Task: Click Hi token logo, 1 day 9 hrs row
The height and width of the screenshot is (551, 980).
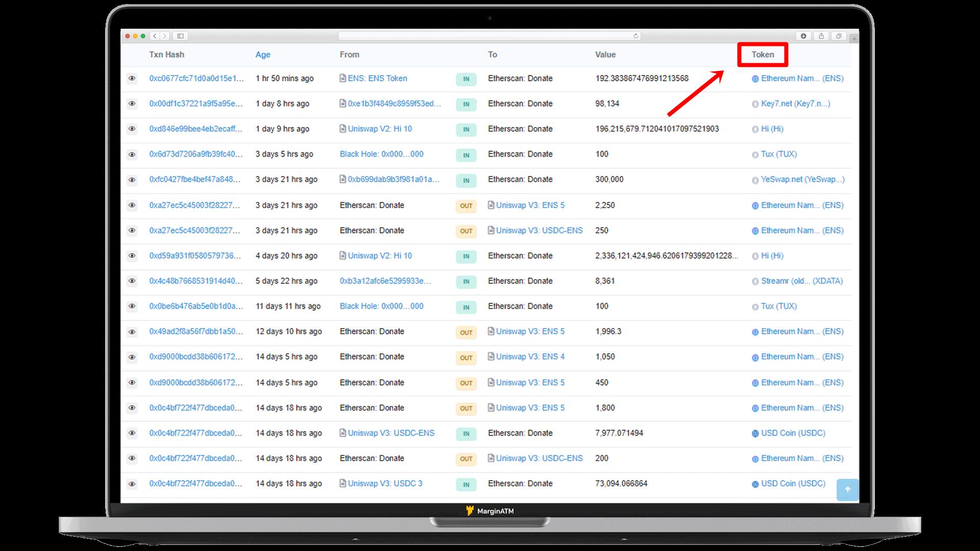Action: pos(755,130)
